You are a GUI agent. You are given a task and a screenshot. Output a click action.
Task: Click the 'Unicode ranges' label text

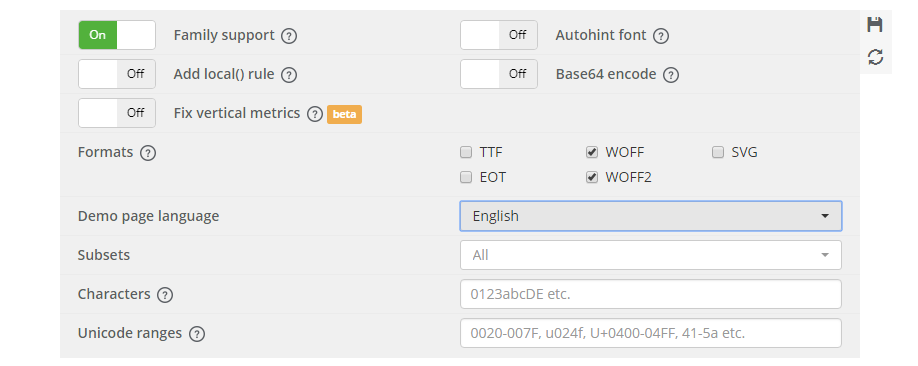(130, 333)
